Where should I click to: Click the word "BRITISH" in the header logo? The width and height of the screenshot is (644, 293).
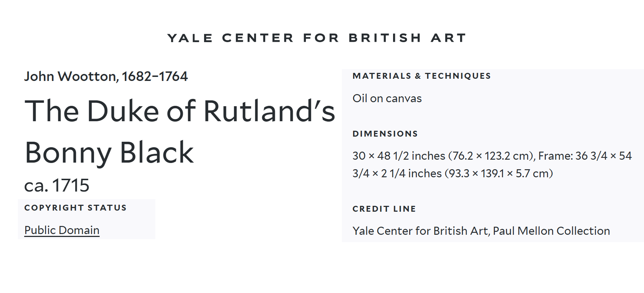385,38
